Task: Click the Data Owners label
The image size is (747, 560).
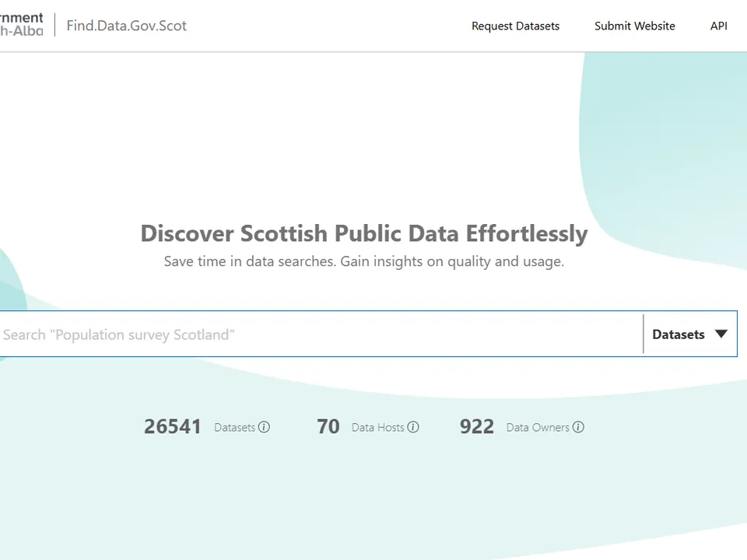Action: coord(538,428)
